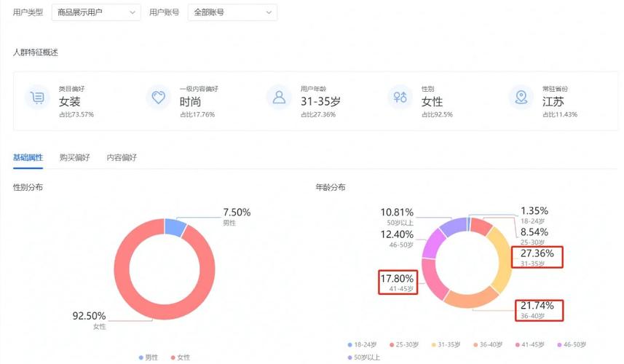
Task: Expand the user type dropdown arrow
Action: point(132,12)
